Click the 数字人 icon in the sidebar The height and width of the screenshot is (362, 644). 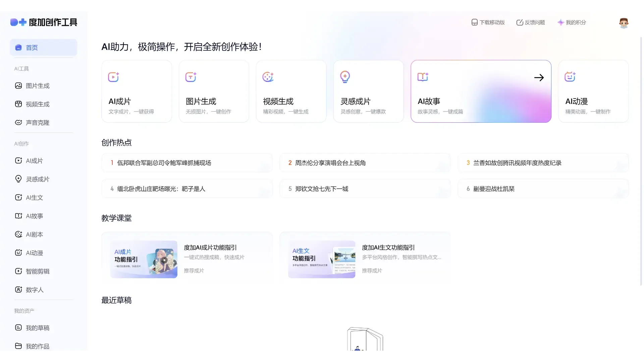[x=18, y=290]
